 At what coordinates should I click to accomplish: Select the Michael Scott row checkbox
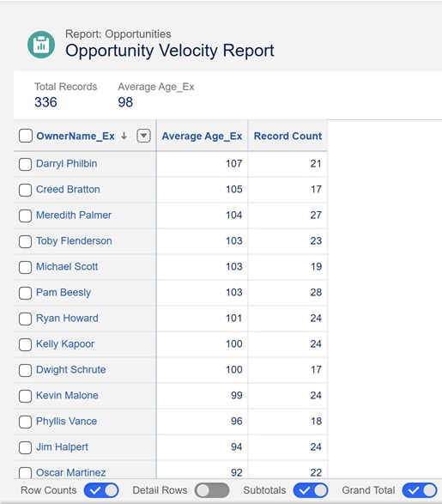tap(25, 267)
